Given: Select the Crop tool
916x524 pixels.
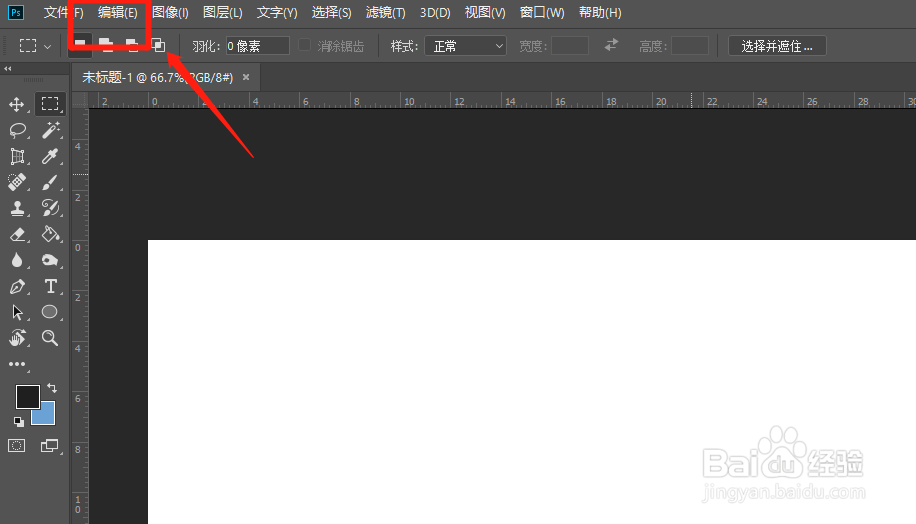Looking at the screenshot, I should [18, 156].
